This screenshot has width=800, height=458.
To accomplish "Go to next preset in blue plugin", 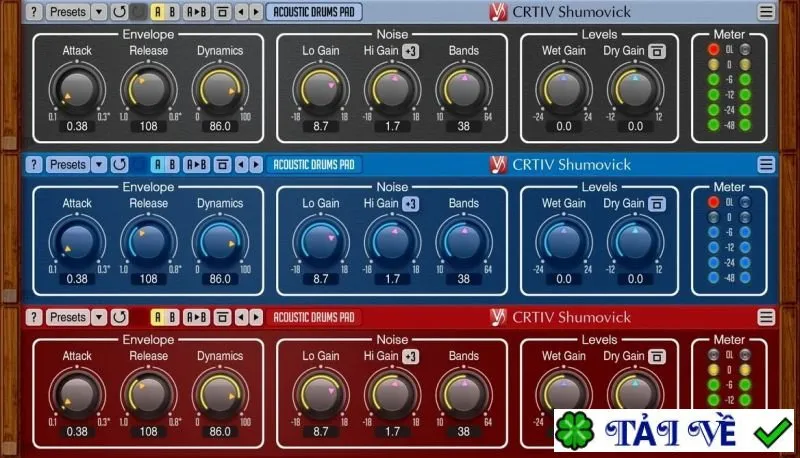I will (256, 165).
